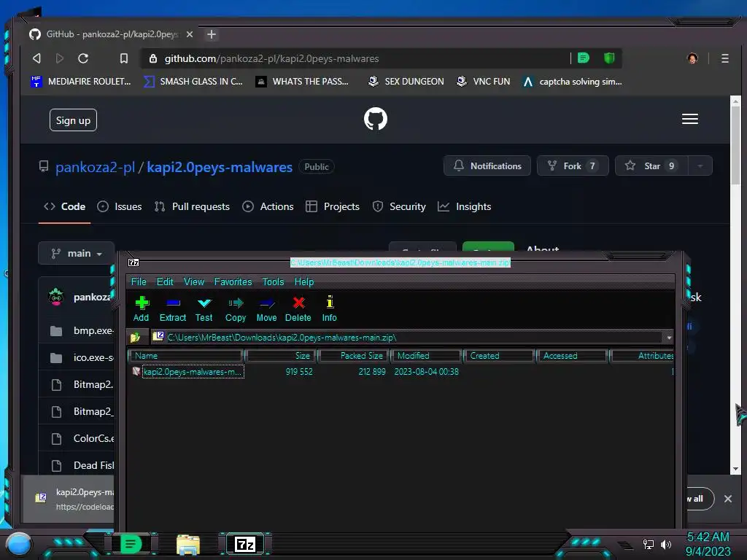The image size is (747, 560).
Task: Click the green shield extension icon
Action: click(x=609, y=58)
